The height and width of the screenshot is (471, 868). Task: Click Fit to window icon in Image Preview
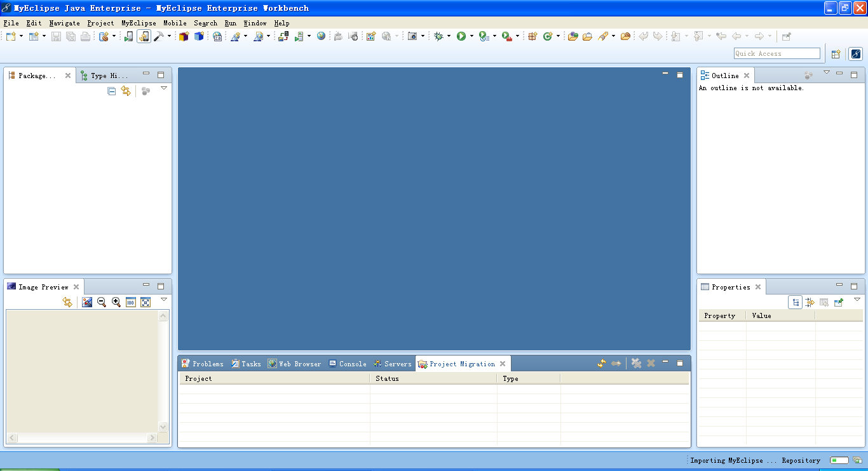[146, 302]
